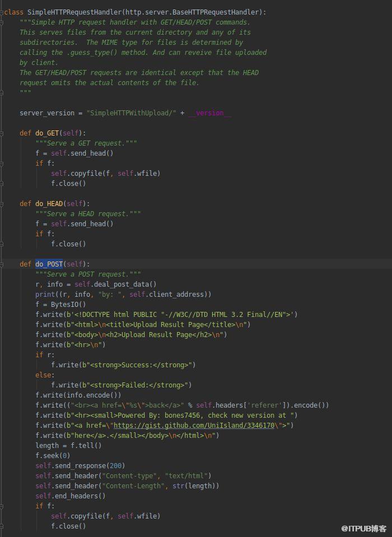Click deal_post_data() call
The width and height of the screenshot is (392, 537).
pyautogui.click(x=125, y=284)
